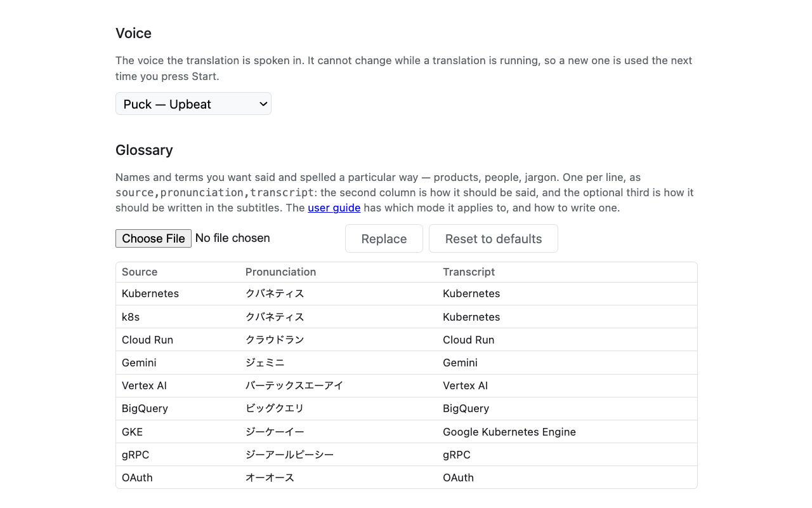
Task: Select the Kubernetes cell in Source column
Action: (178, 293)
